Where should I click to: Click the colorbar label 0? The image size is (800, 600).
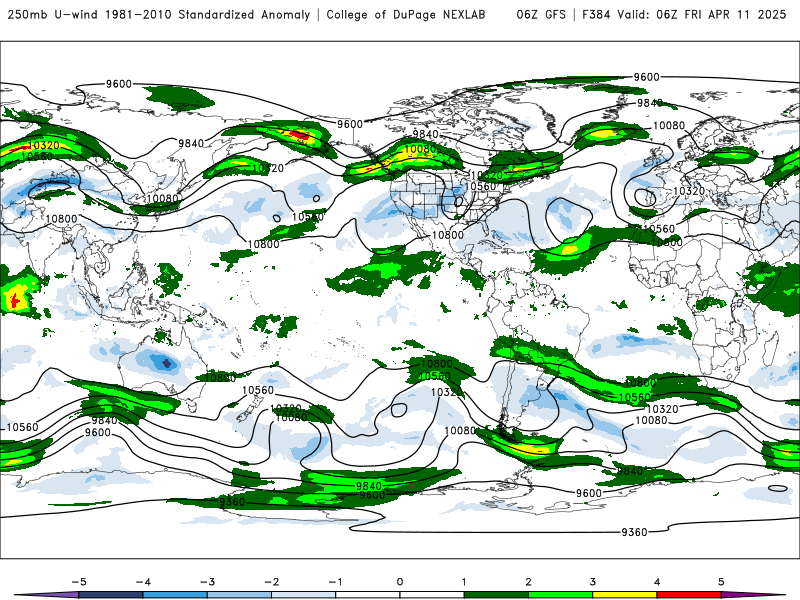tap(400, 582)
